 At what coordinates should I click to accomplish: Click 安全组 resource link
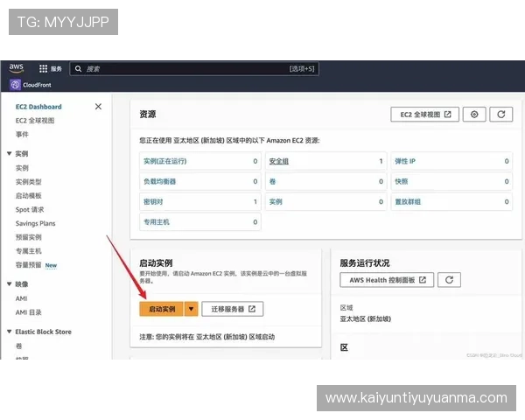click(279, 161)
